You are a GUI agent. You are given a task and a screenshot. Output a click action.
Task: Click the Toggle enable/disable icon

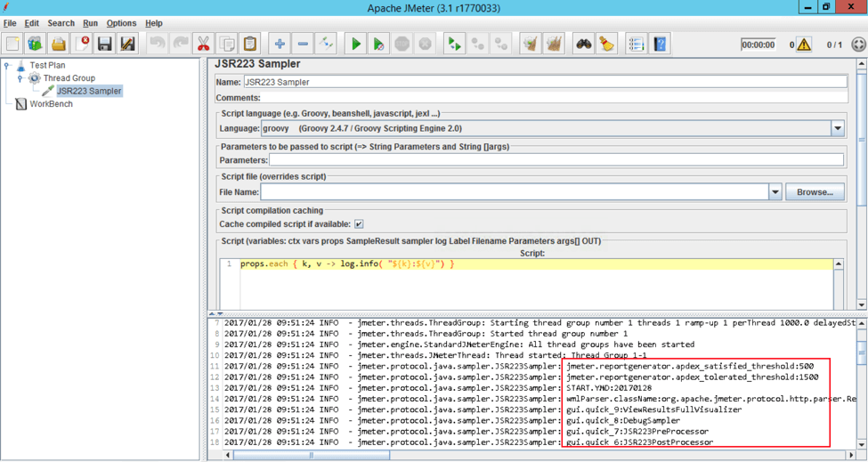tap(326, 44)
